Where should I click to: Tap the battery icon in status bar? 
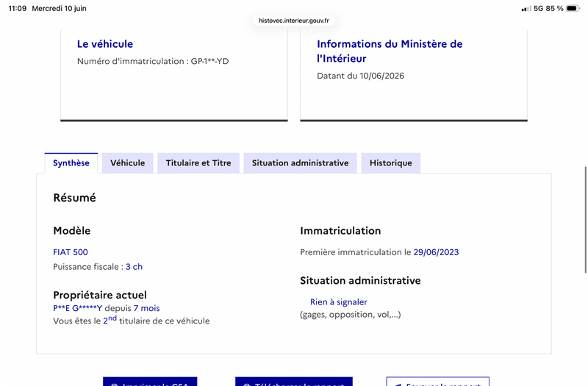(573, 8)
